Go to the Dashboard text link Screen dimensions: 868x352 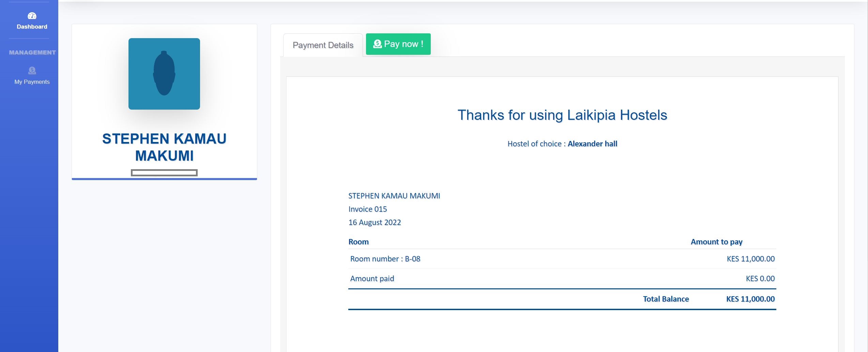(x=32, y=27)
